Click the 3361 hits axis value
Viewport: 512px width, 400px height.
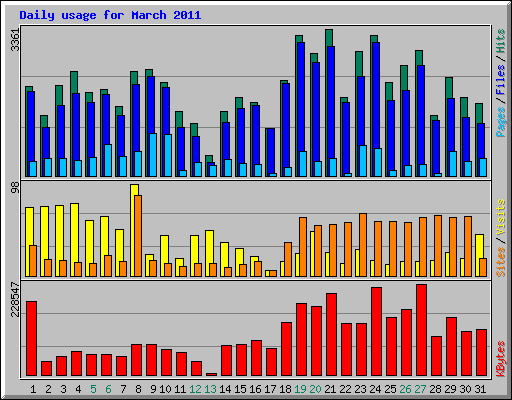point(15,40)
